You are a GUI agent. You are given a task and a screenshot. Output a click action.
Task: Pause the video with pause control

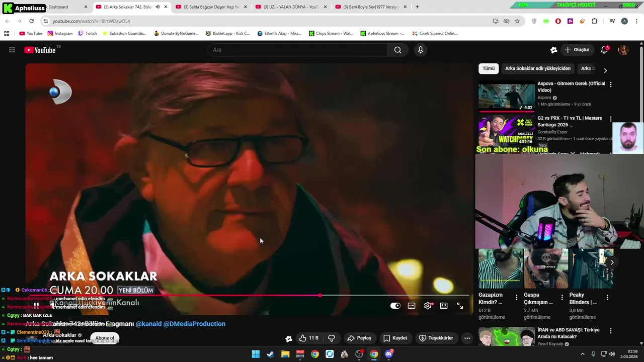pyautogui.click(x=36, y=305)
